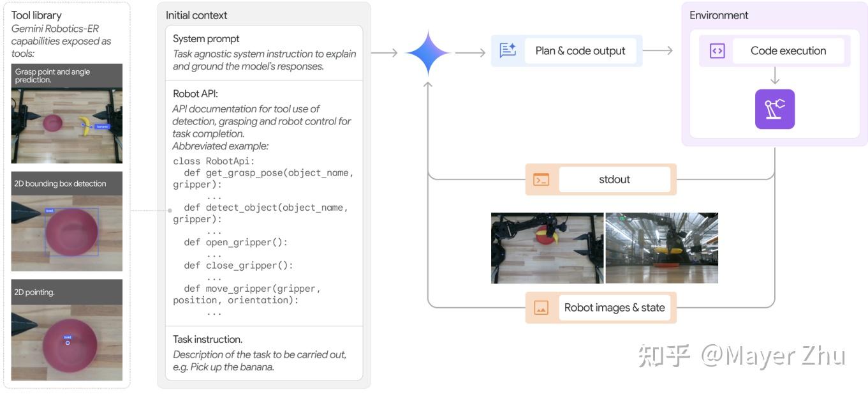868x394 pixels.
Task: Click the stdout label box
Action: pos(615,180)
